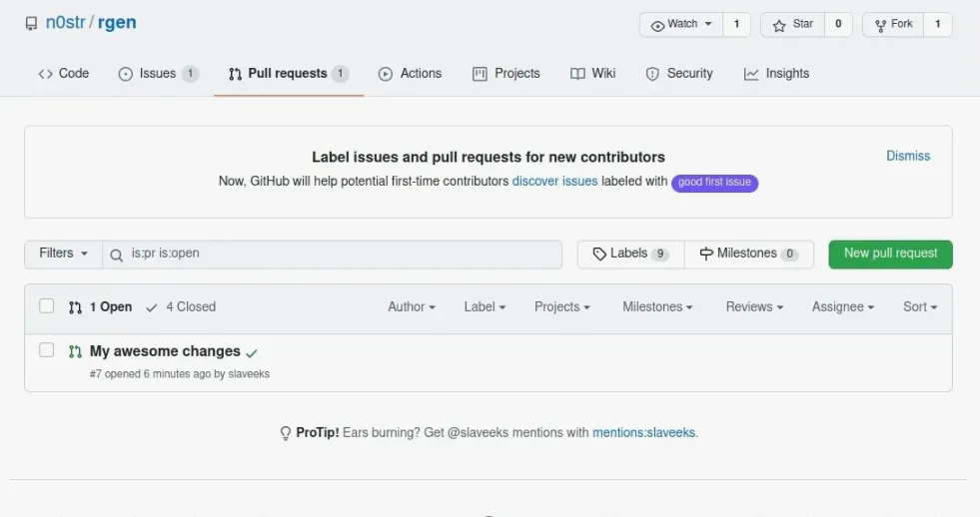Open the rgen repository link
The image size is (980, 517).
117,23
